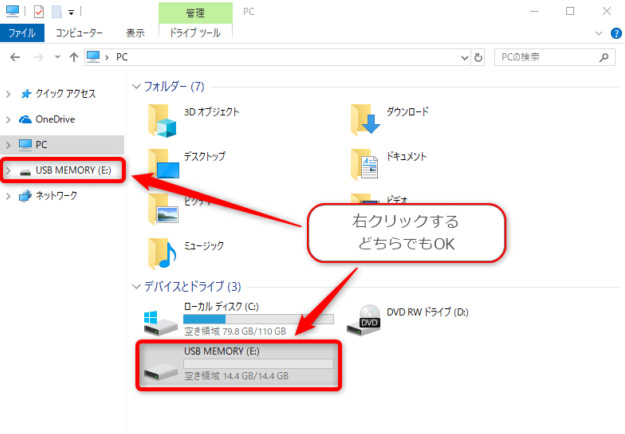Viewport: 625px width, 434px height.
Task: Go back with the back arrow
Action: pos(15,57)
